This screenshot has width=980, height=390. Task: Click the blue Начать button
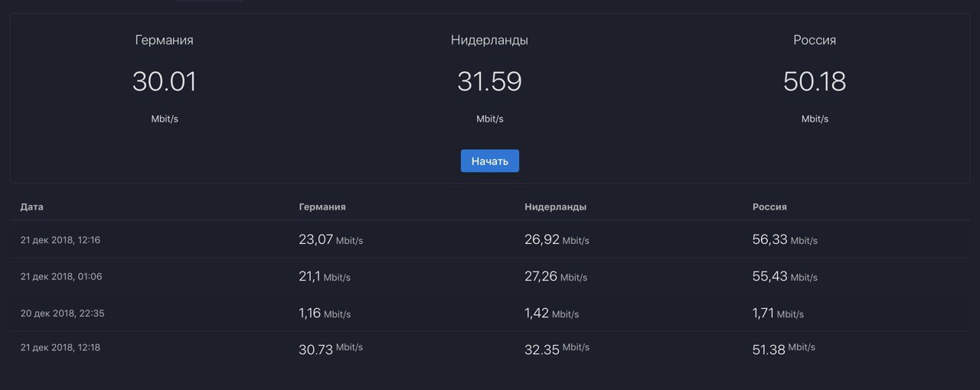[490, 161]
